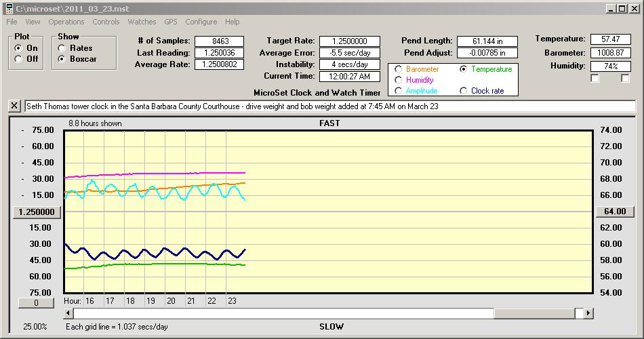Click the Average Error field
Image resolution: width=644 pixels, height=339 pixels.
(350, 53)
